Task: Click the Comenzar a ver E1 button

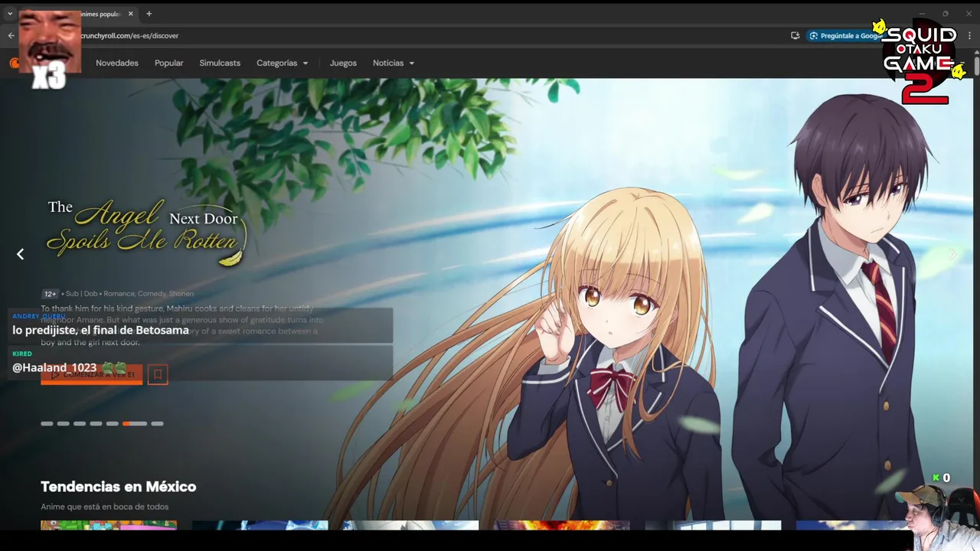Action: tap(91, 374)
